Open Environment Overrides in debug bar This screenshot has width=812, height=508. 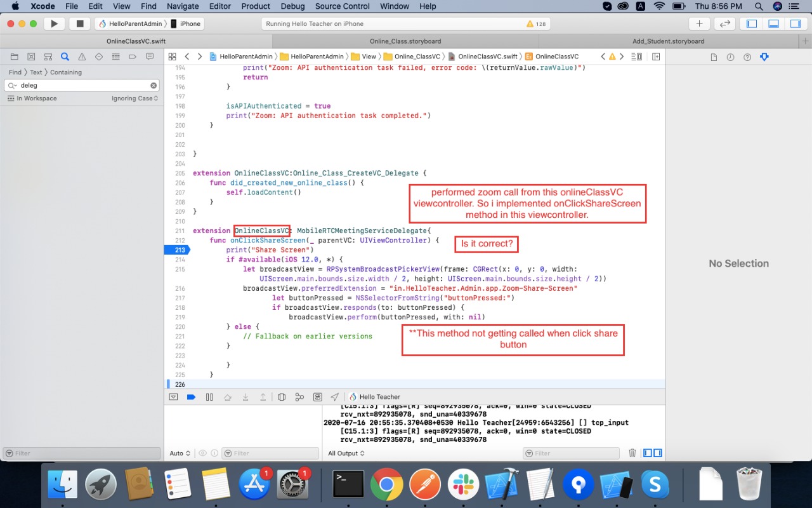tap(317, 397)
